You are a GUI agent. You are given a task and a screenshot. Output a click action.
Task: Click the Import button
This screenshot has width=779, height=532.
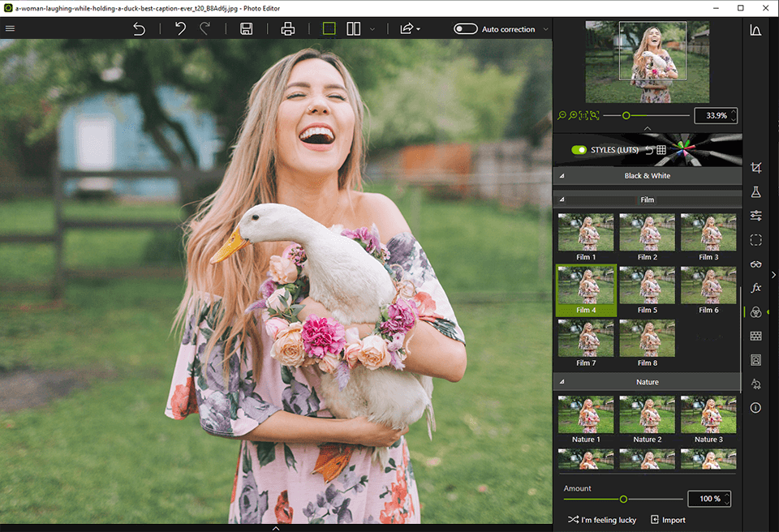coord(668,520)
